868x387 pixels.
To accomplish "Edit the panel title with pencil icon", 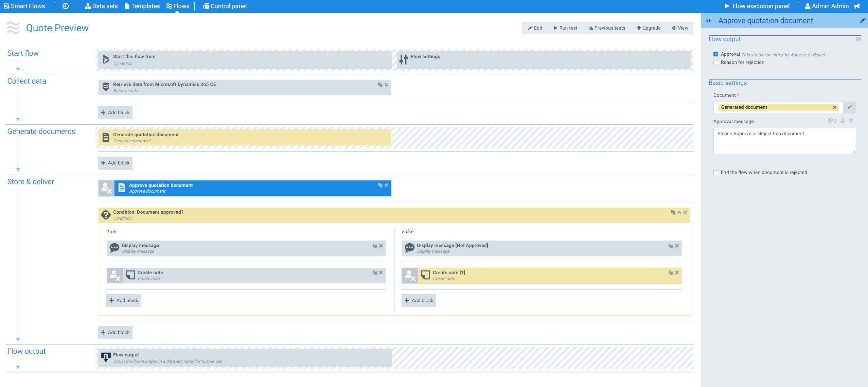I will point(862,21).
